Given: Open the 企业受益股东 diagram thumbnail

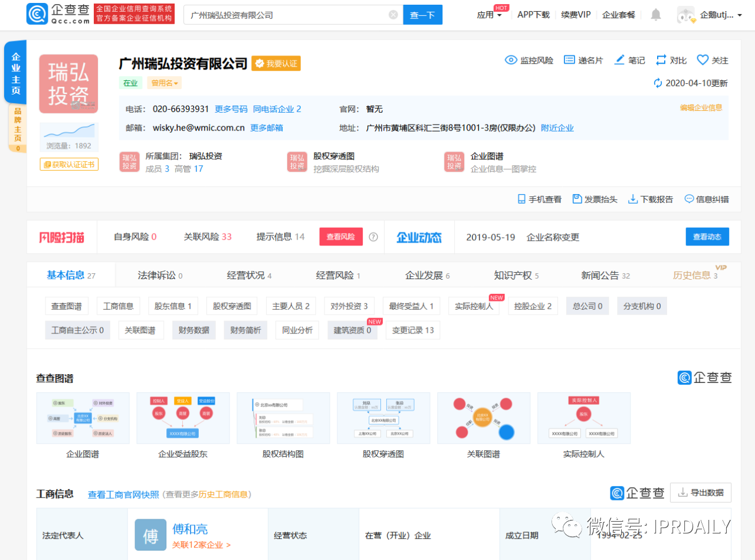Looking at the screenshot, I should (183, 418).
